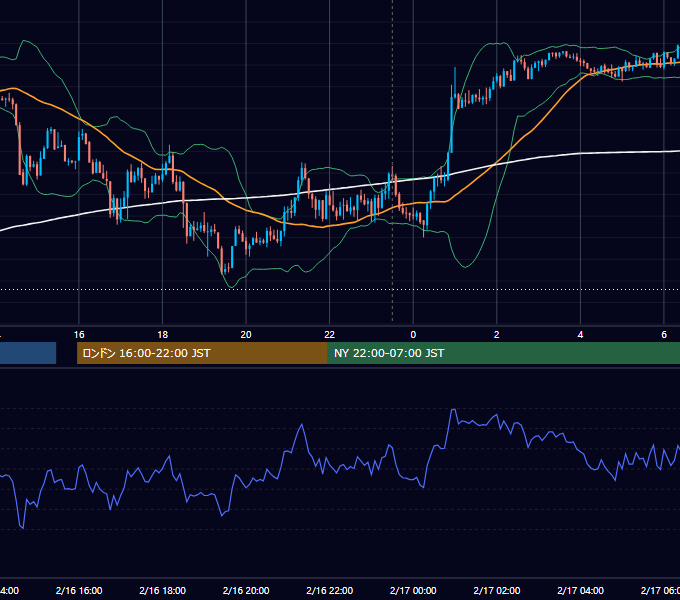This screenshot has height=600, width=680.
Task: Click the upper time-axis label 20
Action: [x=246, y=335]
